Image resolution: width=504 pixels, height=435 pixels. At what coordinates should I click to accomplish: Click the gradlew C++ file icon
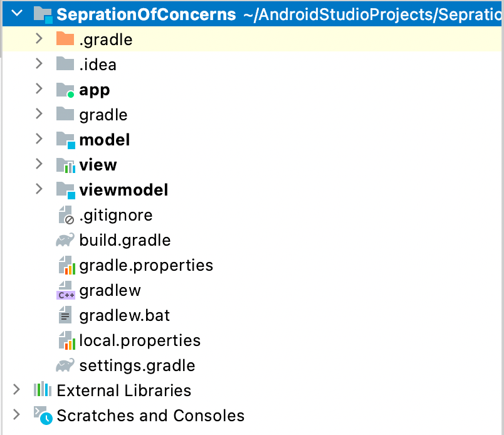pyautogui.click(x=65, y=290)
